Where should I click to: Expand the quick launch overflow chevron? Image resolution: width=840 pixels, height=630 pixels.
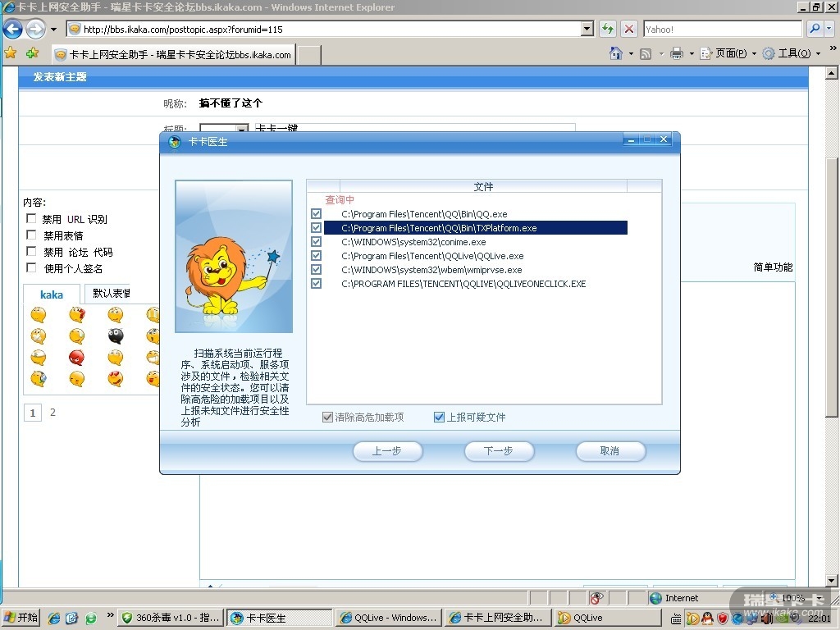pos(111,615)
